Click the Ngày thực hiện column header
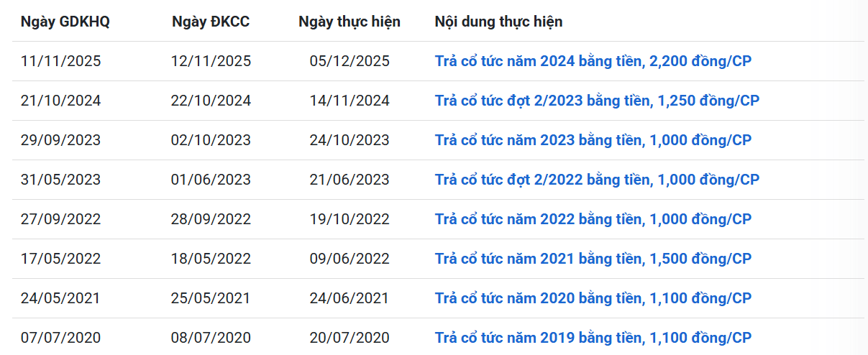868x355 pixels. (350, 22)
